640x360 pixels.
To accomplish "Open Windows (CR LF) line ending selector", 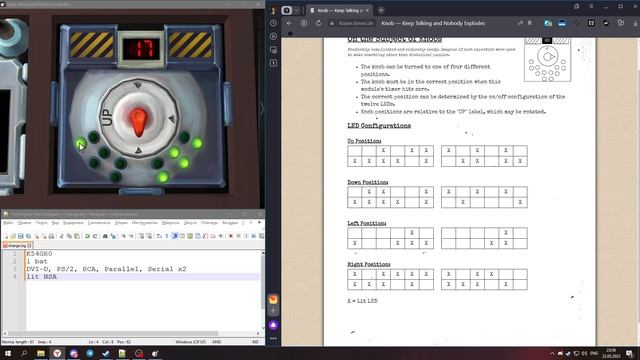I will coord(191,342).
